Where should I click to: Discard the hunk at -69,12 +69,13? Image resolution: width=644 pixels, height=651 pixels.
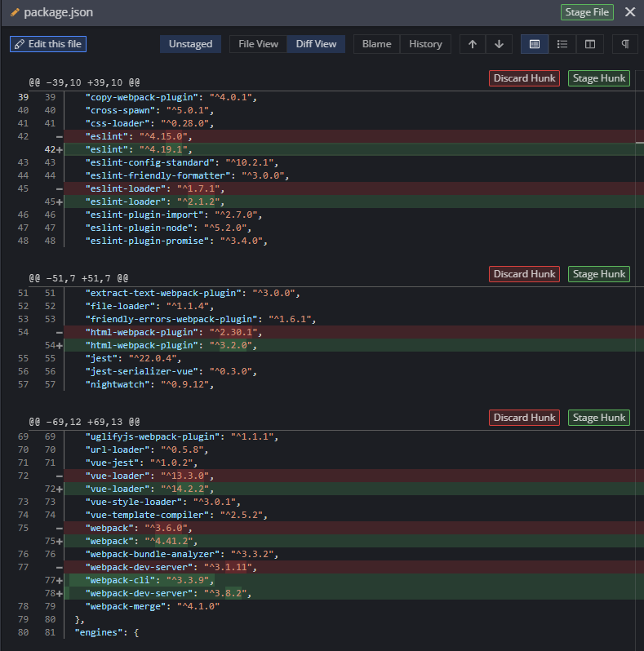524,418
